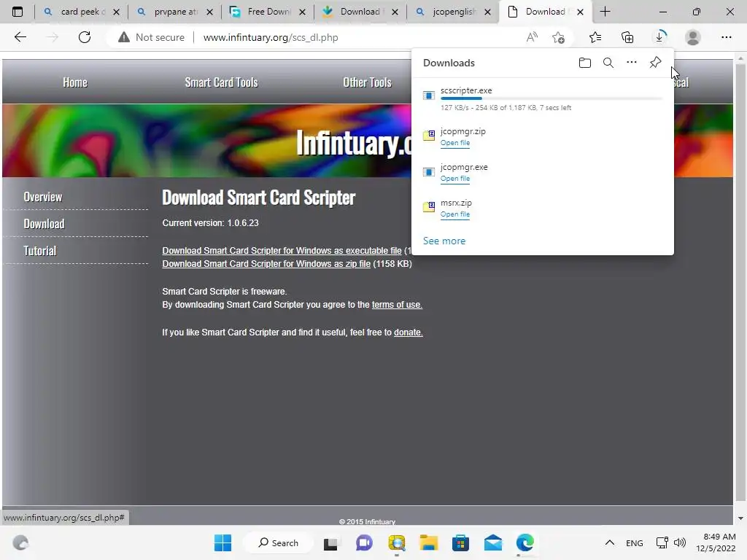
Task: Open file link under msrx.zip
Action: point(455,214)
